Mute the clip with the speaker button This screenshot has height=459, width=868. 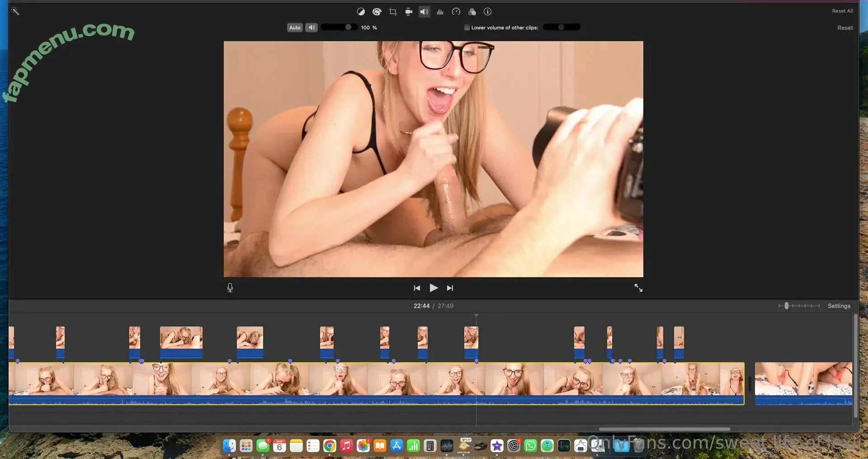click(311, 28)
